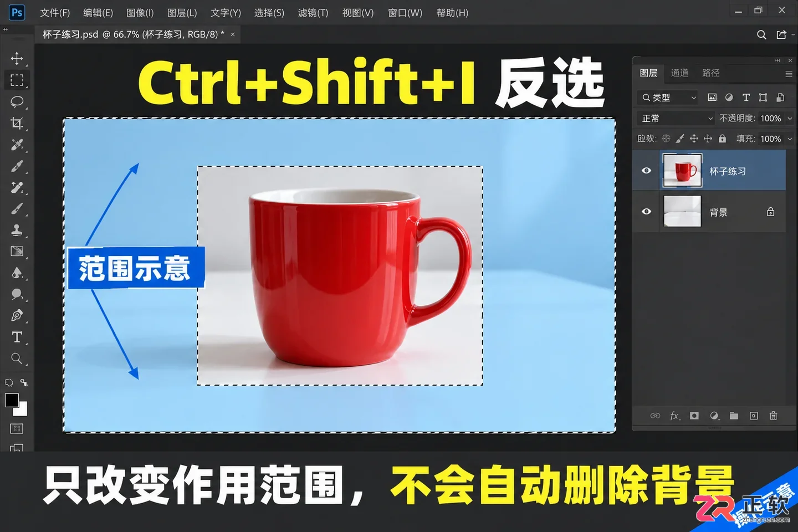Toggle lock all for layer
This screenshot has width=798, height=532.
point(722,139)
